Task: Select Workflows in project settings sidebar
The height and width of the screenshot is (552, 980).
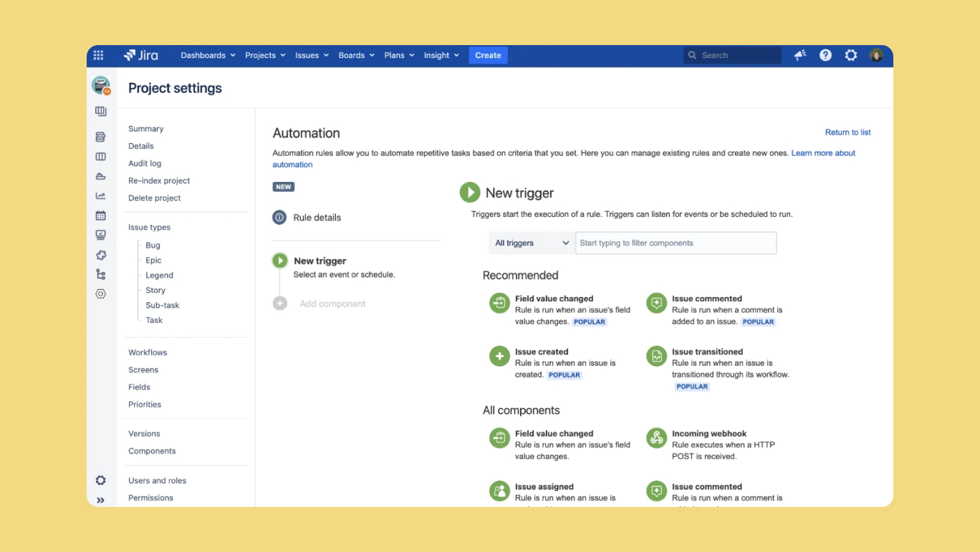Action: tap(148, 352)
